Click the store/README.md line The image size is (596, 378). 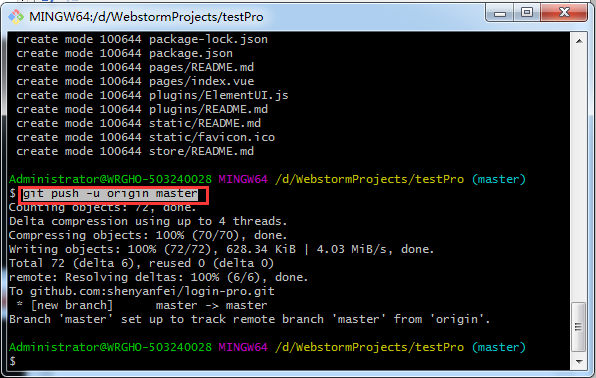pos(135,152)
